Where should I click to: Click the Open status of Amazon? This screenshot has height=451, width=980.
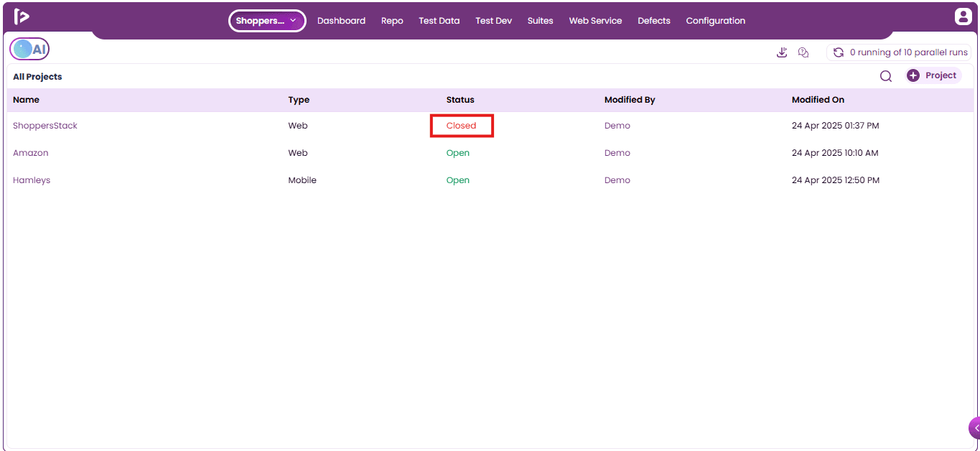pos(458,153)
